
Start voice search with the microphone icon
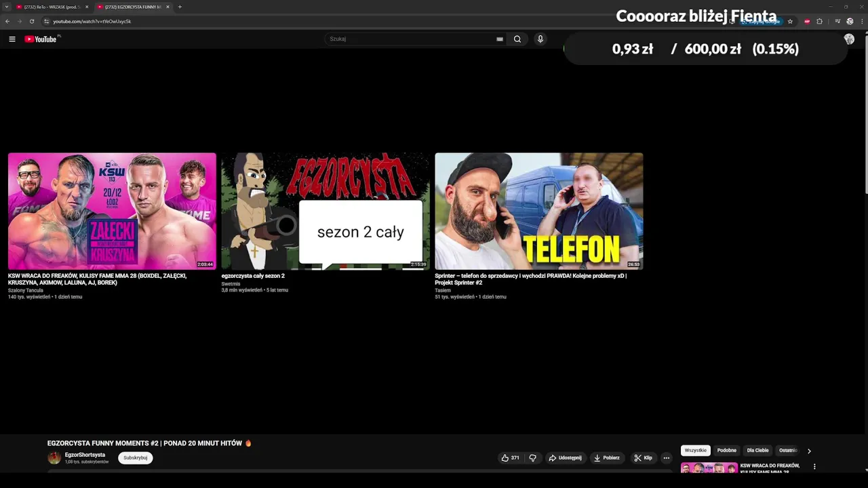pyautogui.click(x=540, y=39)
